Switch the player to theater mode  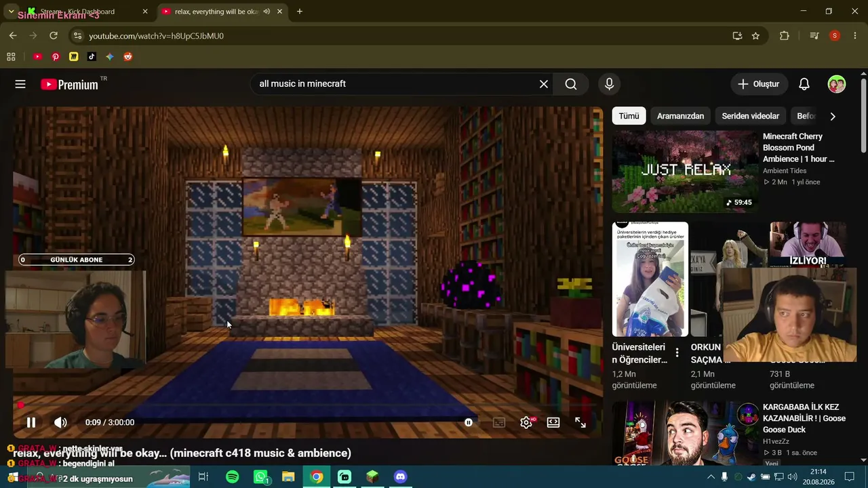(x=553, y=422)
